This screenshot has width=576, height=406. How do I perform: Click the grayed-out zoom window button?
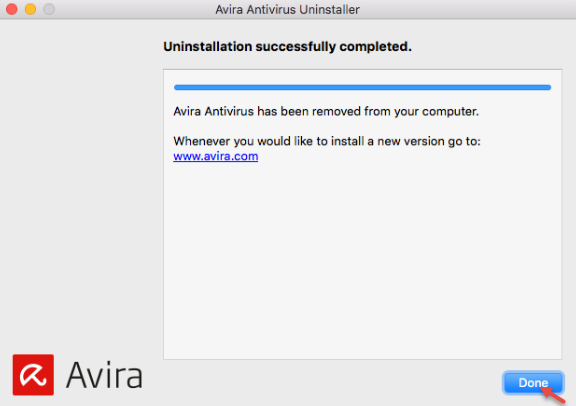[49, 9]
